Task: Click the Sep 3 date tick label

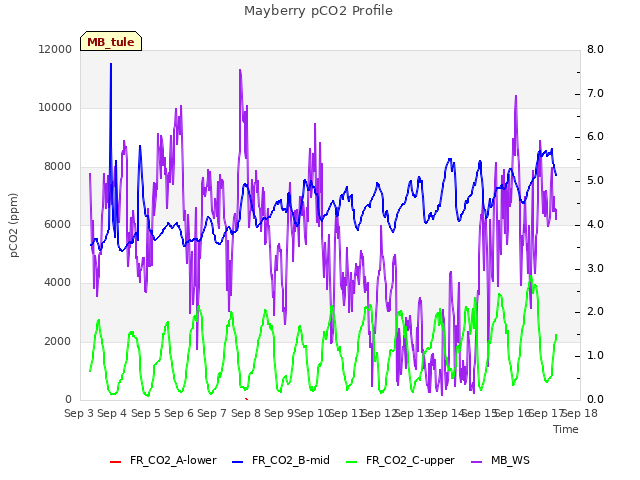Action: 79,413
